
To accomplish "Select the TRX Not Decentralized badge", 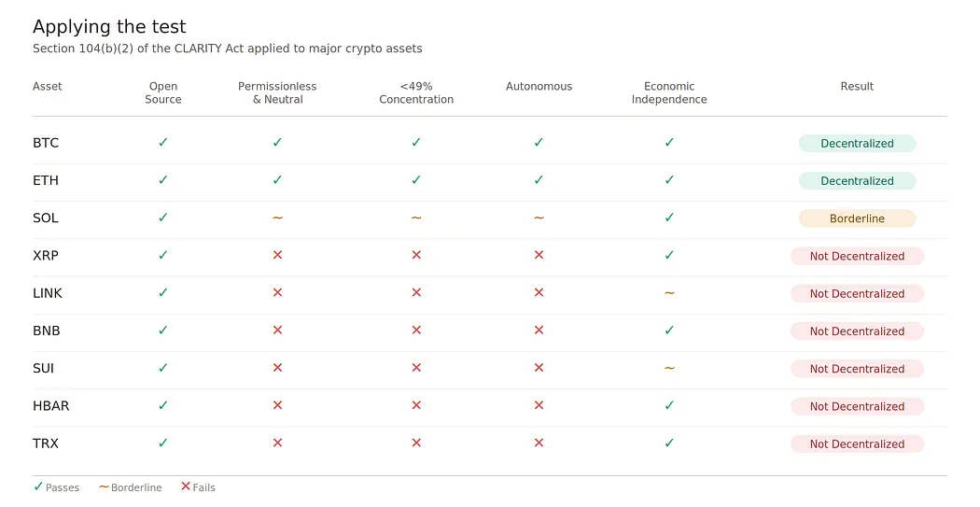I will point(857,444).
